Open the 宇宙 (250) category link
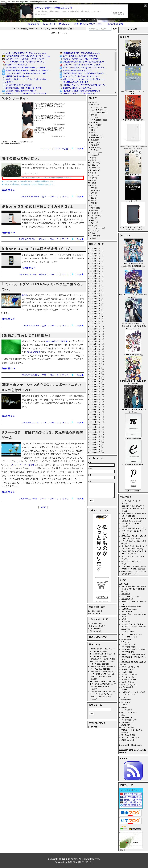This screenshot has width=148, height=868. pyautogui.click(x=92, y=102)
